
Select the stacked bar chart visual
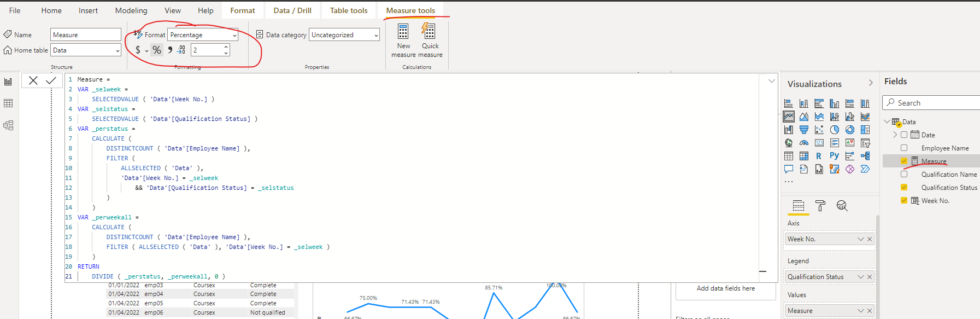tap(789, 103)
